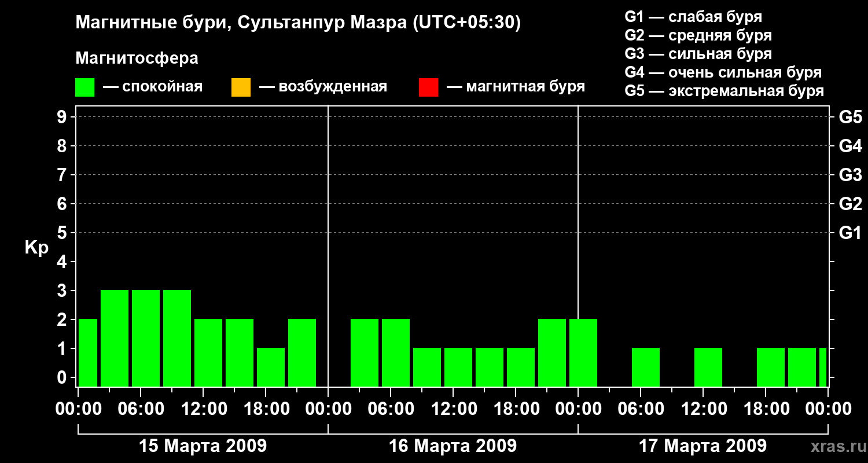Screen dimensions: 868x463
Task: Click the 06:00 time label for 16 Марта
Action: point(391,409)
